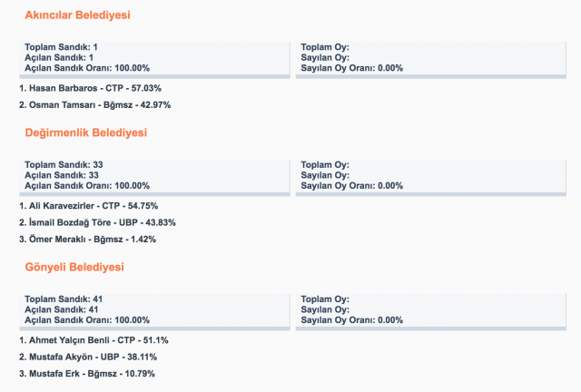This screenshot has height=392, width=581.
Task: Click Sayılan Oy Oranı under Değirmenlik
Action: 351,185
